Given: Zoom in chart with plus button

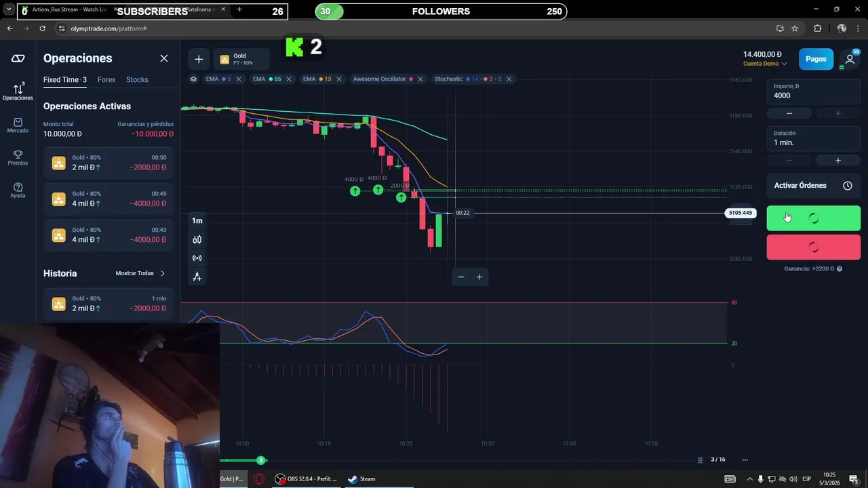Looking at the screenshot, I should [x=479, y=277].
